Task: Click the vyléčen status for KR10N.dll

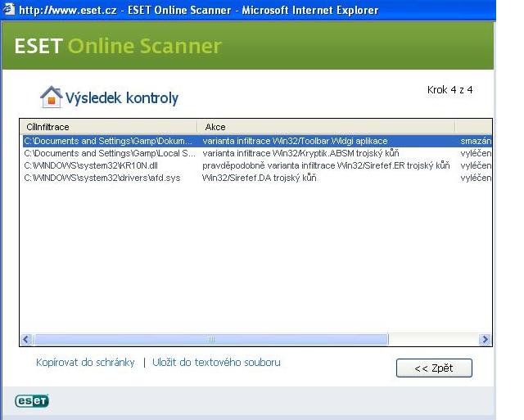Action: (476, 165)
